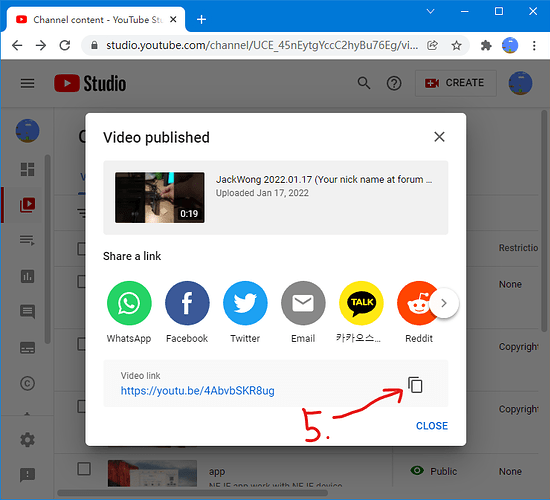
Task: Open a new browser tab with the plus
Action: 201,19
